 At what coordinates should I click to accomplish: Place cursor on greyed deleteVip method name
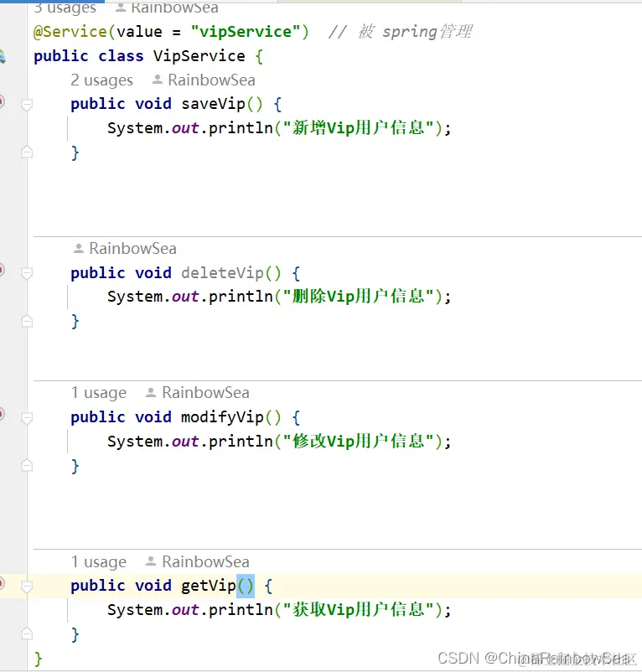tap(222, 272)
